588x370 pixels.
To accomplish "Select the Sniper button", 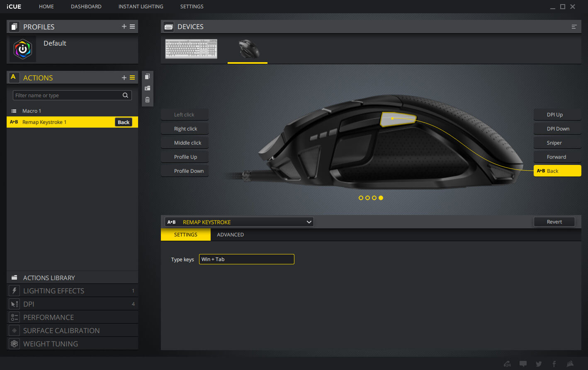I will point(557,143).
